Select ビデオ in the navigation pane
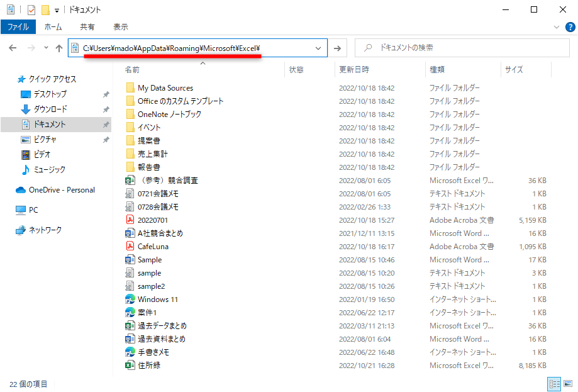This screenshot has width=578, height=392. click(42, 155)
